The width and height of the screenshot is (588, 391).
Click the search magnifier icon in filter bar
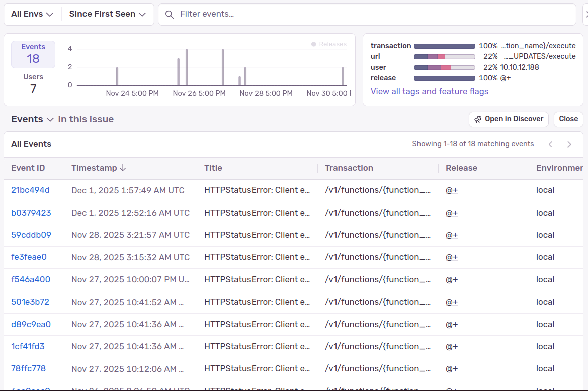[170, 14]
